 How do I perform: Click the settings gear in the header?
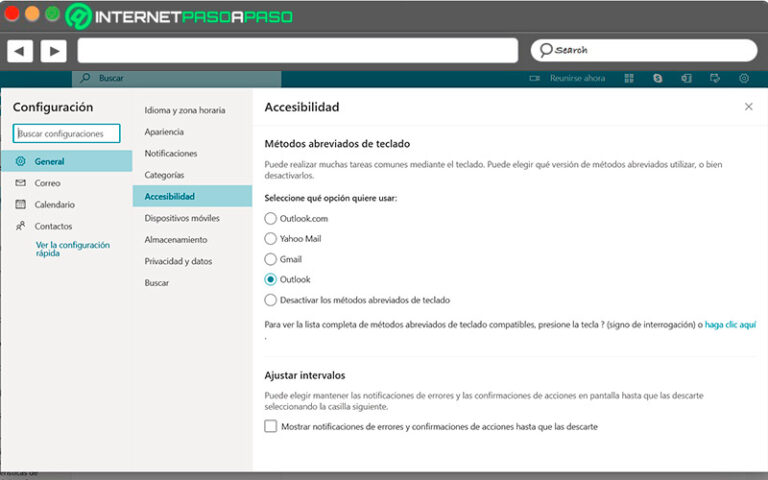(744, 78)
